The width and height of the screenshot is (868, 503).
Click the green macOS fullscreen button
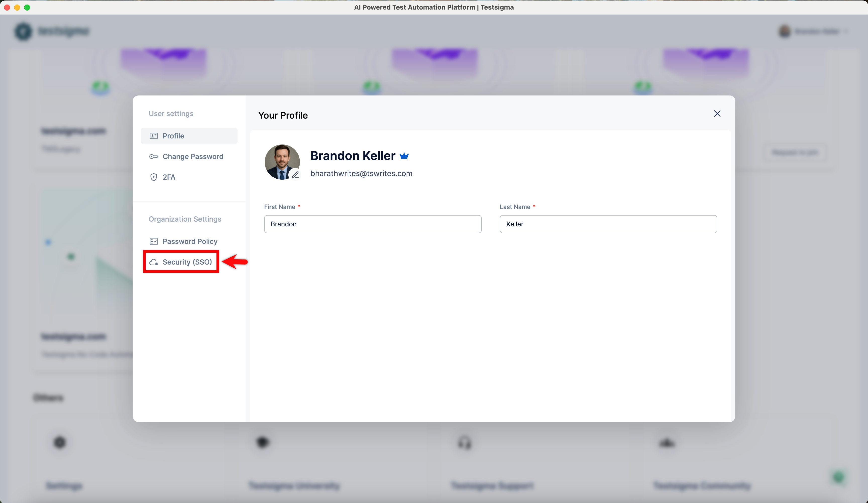27,7
